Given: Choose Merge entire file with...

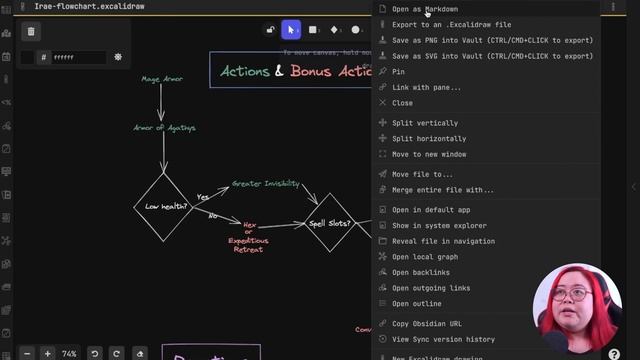Looking at the screenshot, I should tap(486, 190).
